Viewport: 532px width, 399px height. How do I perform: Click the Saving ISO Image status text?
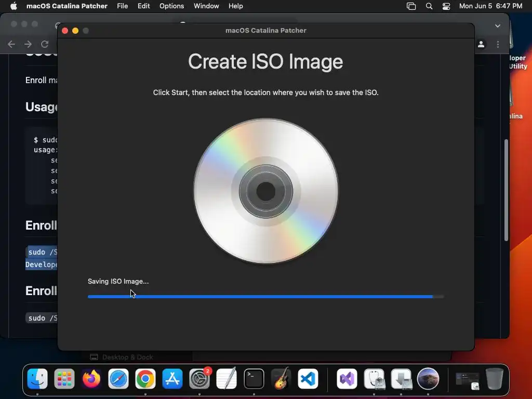tap(118, 281)
